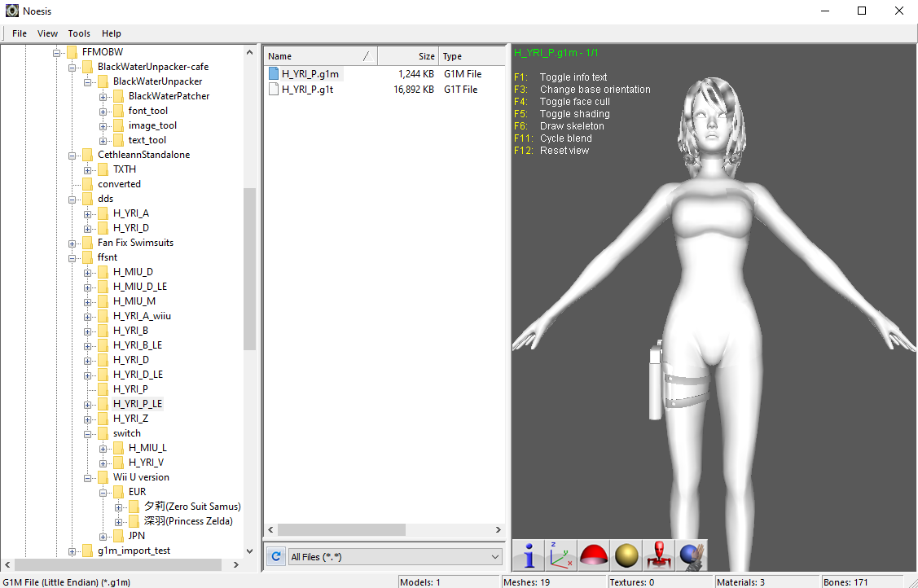Click the blue sphere with hand icon
918x588 pixels.
coord(691,555)
